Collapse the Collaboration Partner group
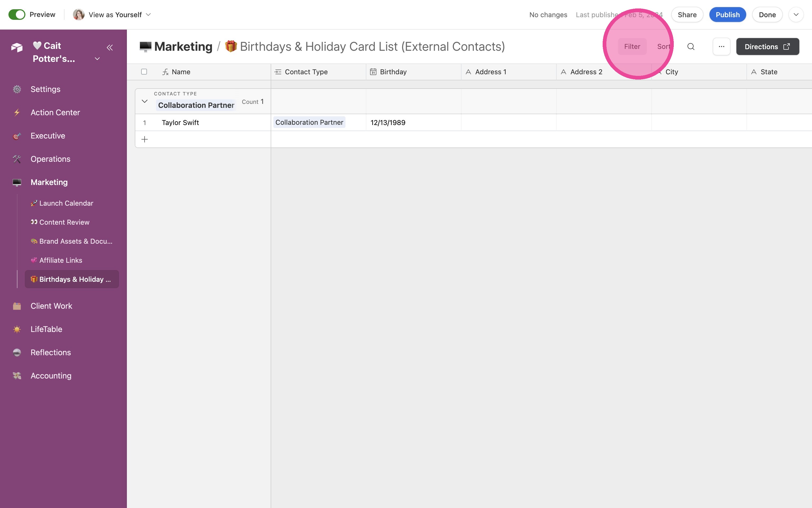Screen dimensions: 812x508 click(145, 101)
